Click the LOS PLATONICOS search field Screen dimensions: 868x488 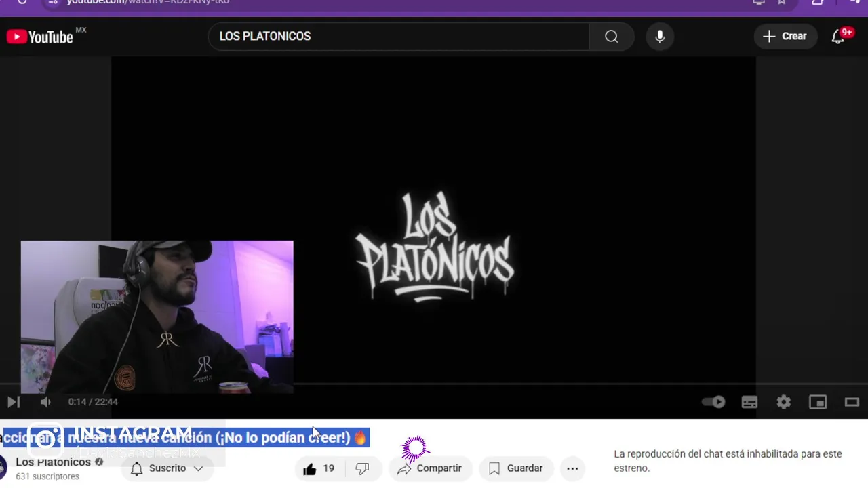click(399, 37)
